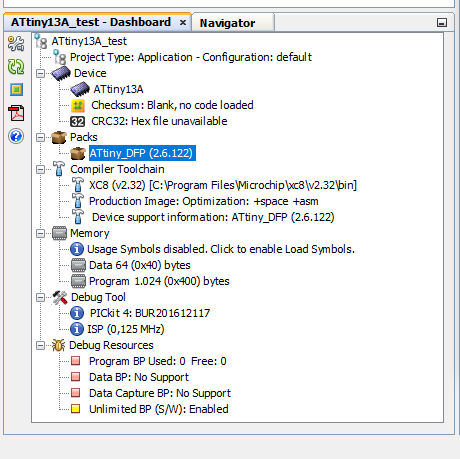Click the Project Type configuration icon

pyautogui.click(x=60, y=57)
